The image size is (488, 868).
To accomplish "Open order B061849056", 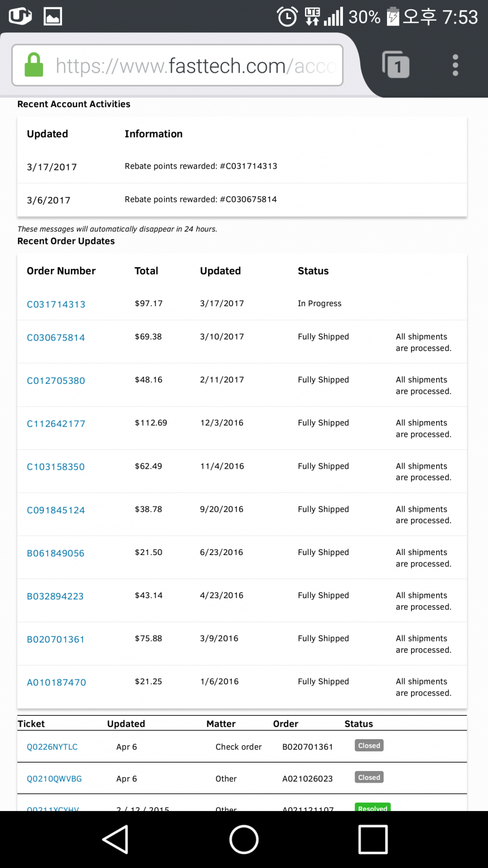I will point(56,553).
